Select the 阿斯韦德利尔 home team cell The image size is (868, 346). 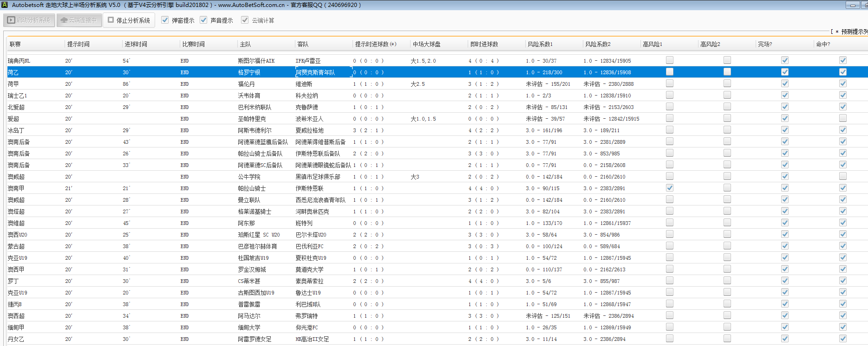255,130
